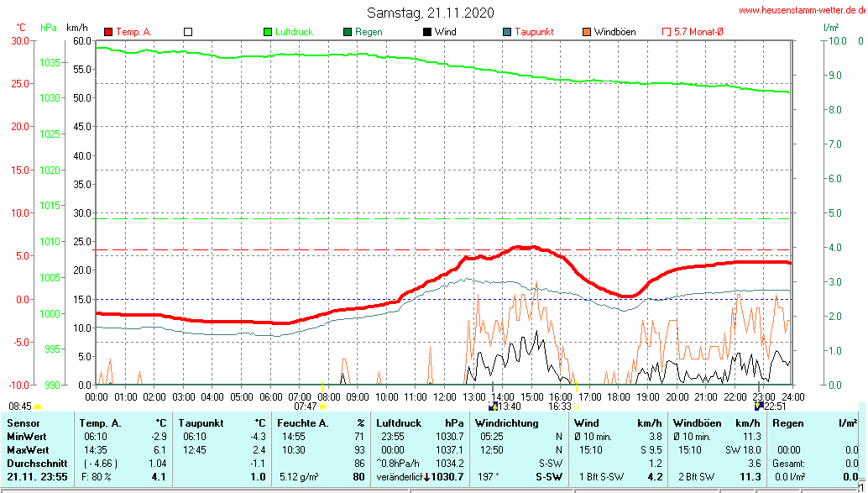Image resolution: width=868 pixels, height=493 pixels.
Task: Click the sunrise sun icon at 07:47
Action: point(322,406)
